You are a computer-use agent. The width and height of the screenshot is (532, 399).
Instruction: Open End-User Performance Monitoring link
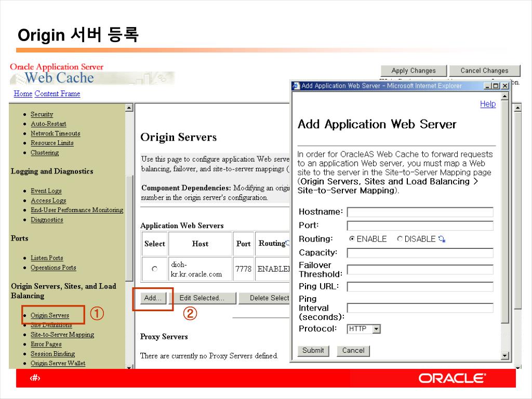[x=77, y=210]
